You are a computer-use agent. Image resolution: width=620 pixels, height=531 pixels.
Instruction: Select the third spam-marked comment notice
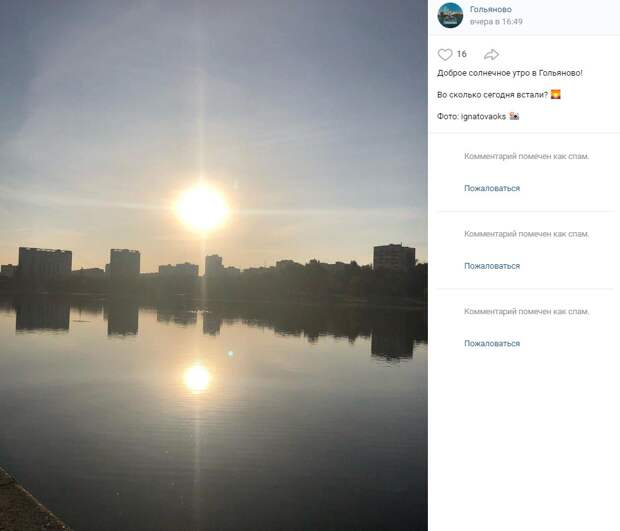pyautogui.click(x=526, y=311)
